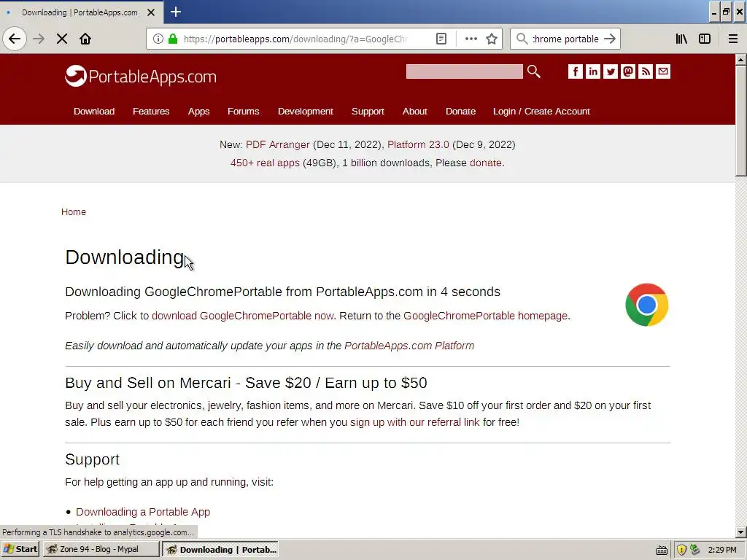The image size is (747, 560).
Task: Go back with the browser back arrow
Action: click(x=15, y=39)
